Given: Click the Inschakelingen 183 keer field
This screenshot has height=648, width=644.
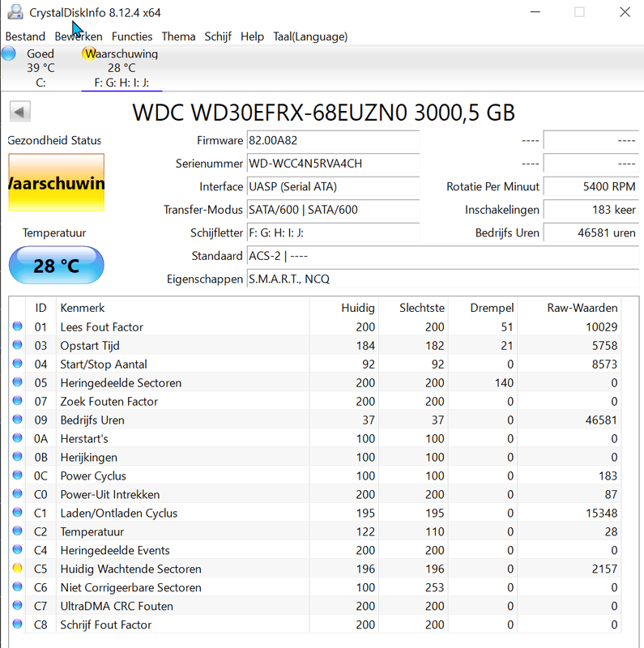Looking at the screenshot, I should (x=591, y=210).
